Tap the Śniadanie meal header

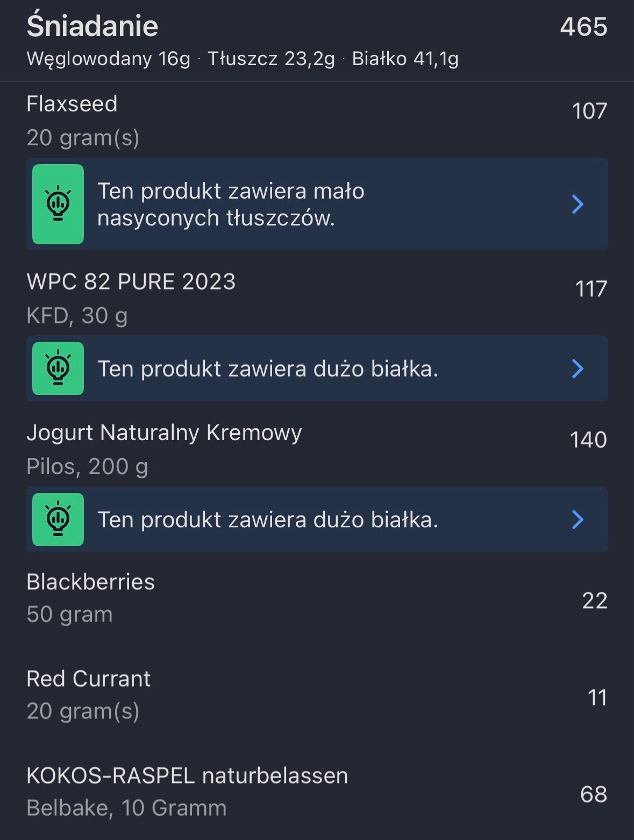point(92,26)
